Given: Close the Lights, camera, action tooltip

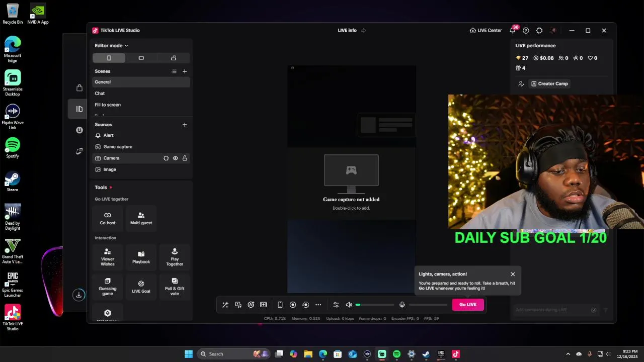Looking at the screenshot, I should tap(513, 274).
